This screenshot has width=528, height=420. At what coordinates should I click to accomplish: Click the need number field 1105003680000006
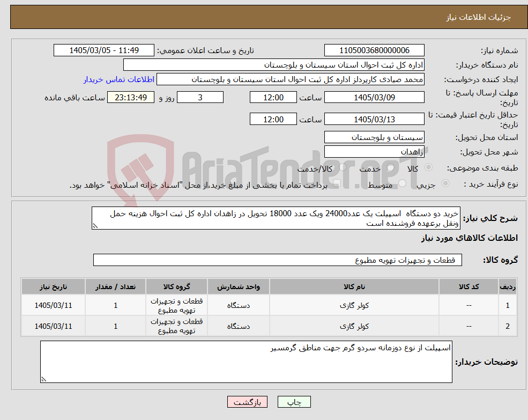374,50
